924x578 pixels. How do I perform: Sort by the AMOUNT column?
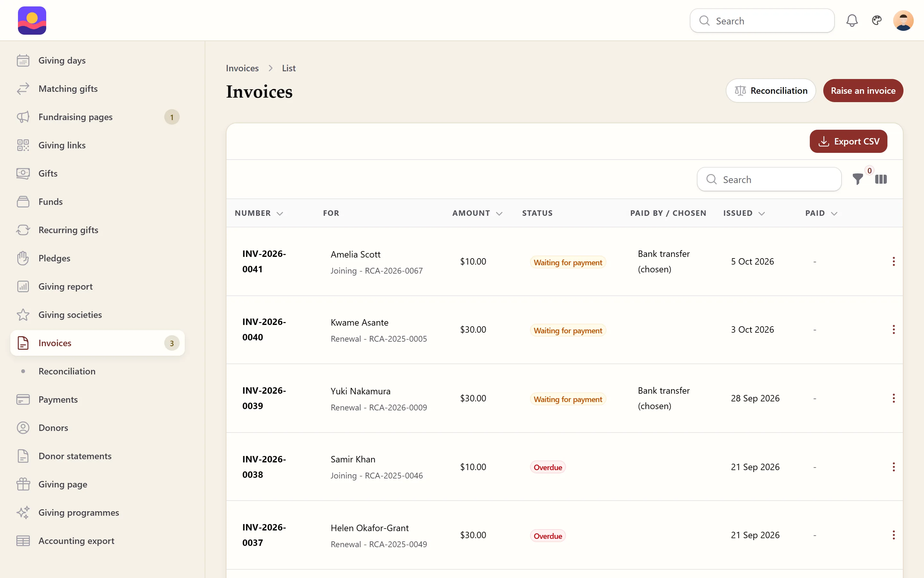(x=477, y=213)
